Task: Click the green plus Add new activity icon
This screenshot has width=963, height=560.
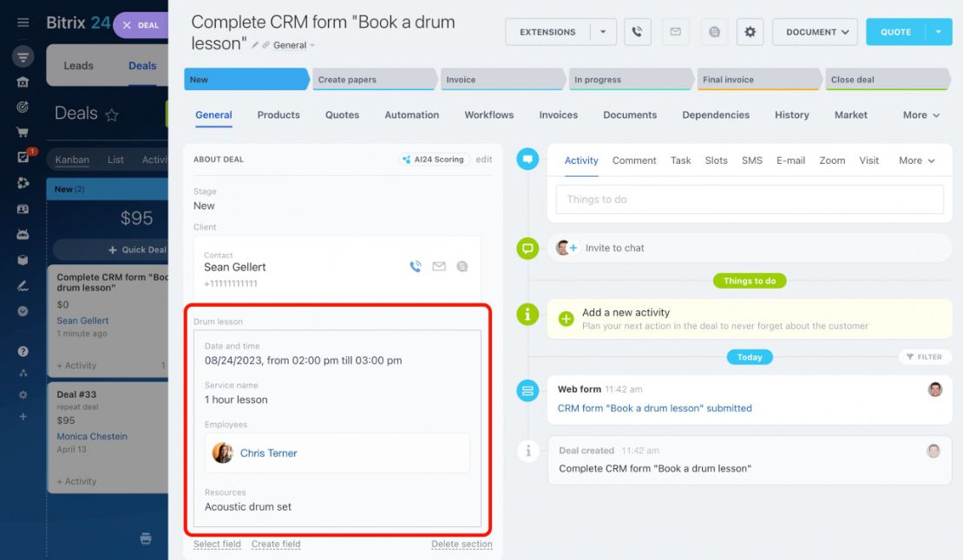Action: (x=567, y=319)
